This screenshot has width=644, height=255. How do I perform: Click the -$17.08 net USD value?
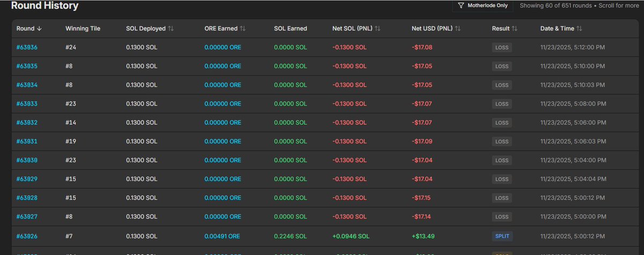422,47
